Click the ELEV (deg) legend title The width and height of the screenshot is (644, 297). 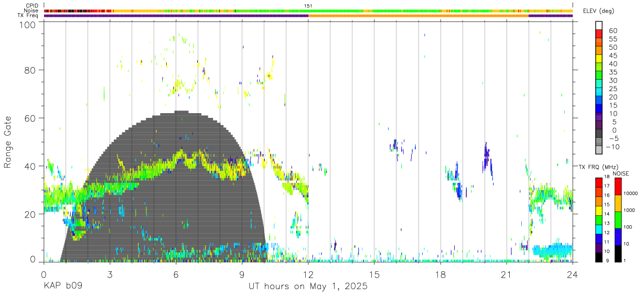coord(598,11)
